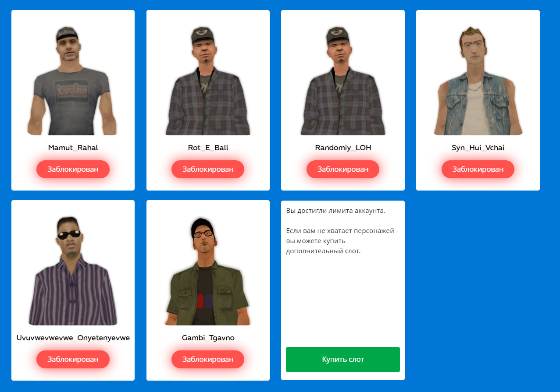This screenshot has height=392, width=560.
Task: Click the Uvuvwevwevwe_Onyetenyevwe name label
Action: 73,338
